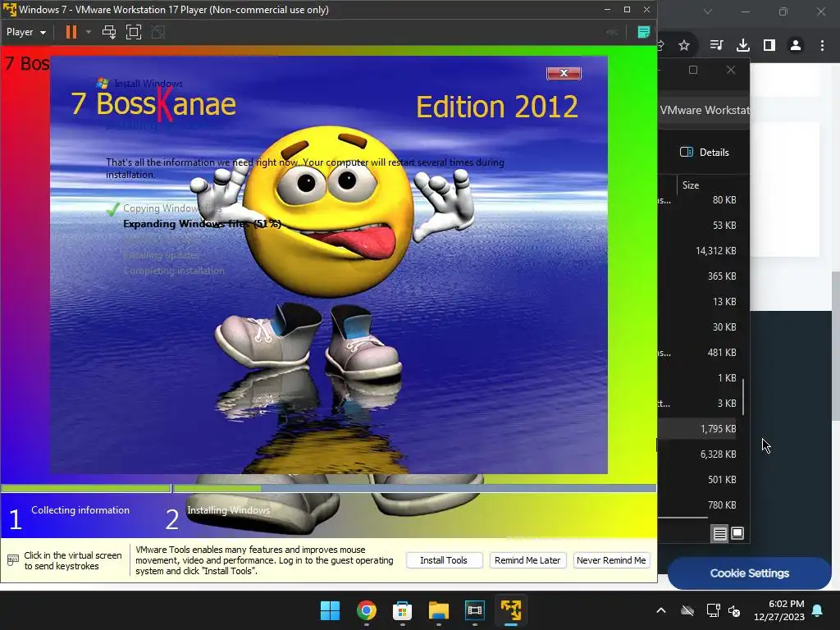840x630 pixels.
Task: Click the installer progress bar
Action: [328, 488]
